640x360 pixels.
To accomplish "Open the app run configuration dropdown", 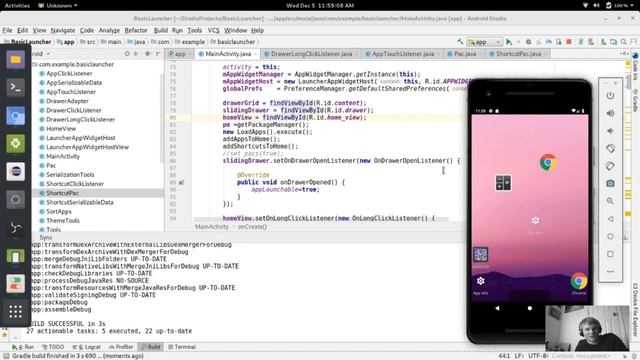I will [x=484, y=42].
